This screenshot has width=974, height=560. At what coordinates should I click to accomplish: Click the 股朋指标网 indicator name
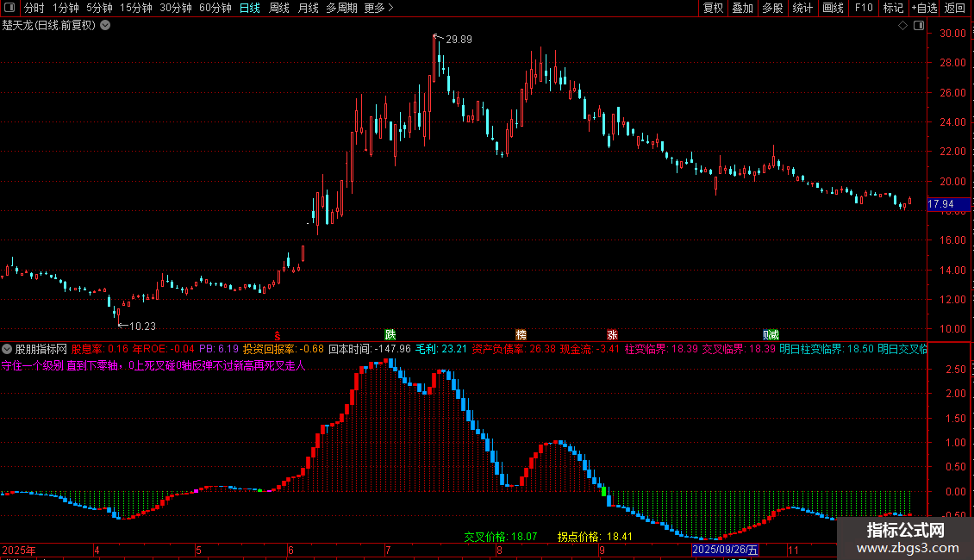click(41, 350)
